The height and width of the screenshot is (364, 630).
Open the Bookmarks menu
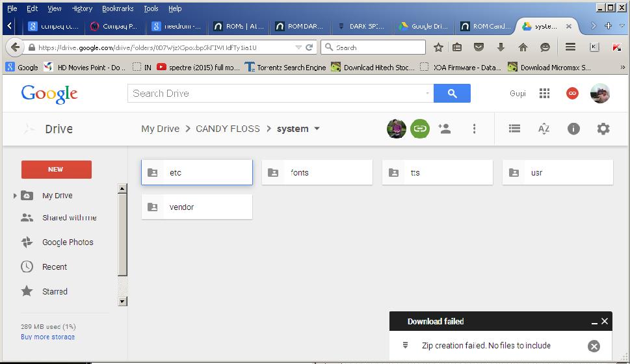pyautogui.click(x=117, y=8)
